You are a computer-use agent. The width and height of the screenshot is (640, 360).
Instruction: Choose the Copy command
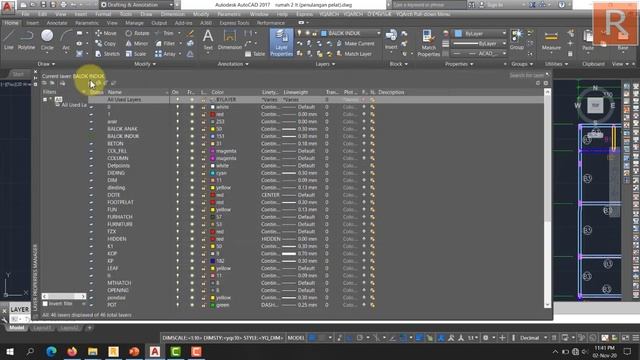pyautogui.click(x=105, y=43)
